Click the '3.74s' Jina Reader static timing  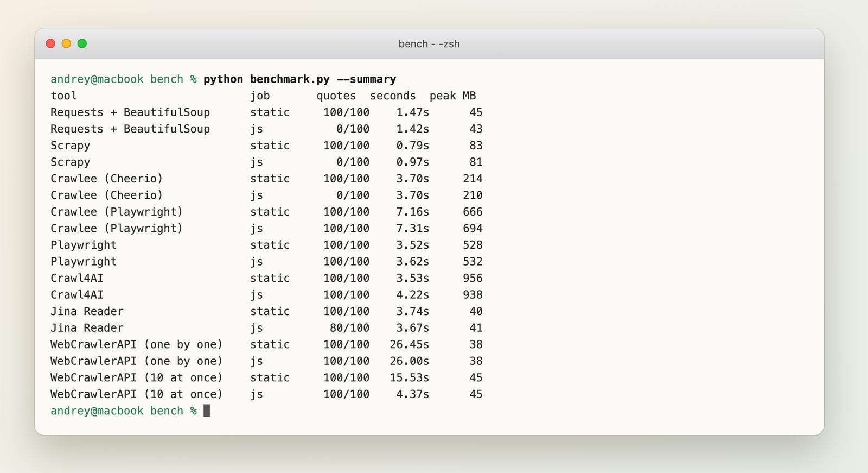coord(412,311)
